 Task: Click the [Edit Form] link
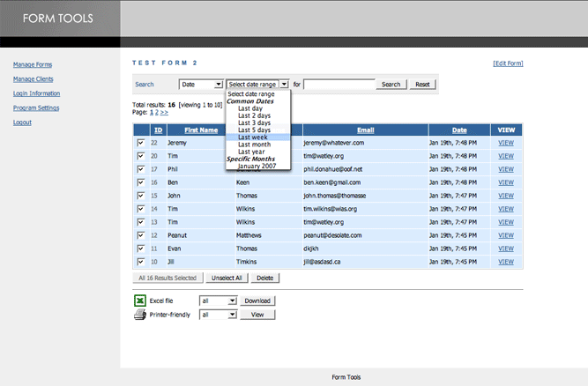tap(508, 63)
